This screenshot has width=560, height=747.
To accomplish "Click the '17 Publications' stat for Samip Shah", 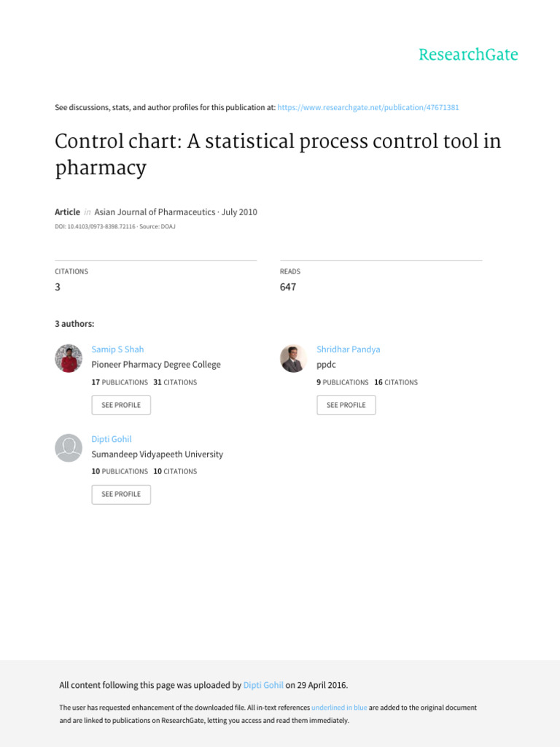I will coord(120,382).
